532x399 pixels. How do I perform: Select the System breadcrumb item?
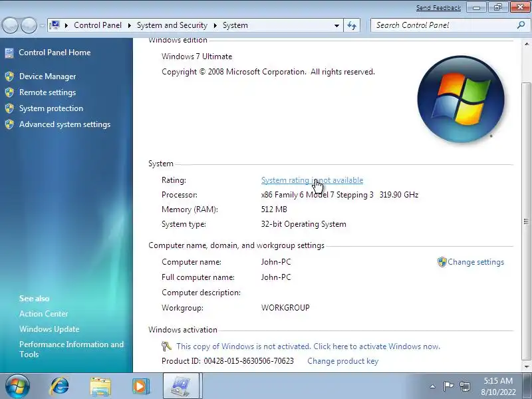pos(235,25)
